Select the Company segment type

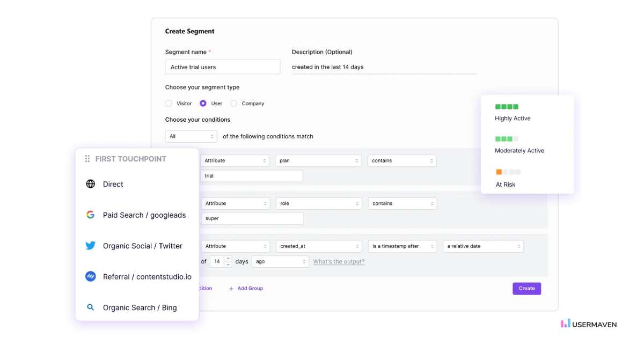tap(234, 104)
